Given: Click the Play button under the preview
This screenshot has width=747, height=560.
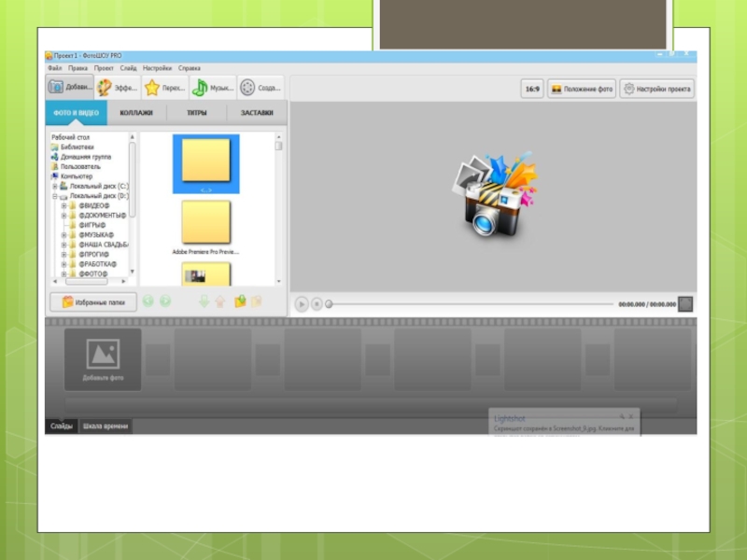Looking at the screenshot, I should point(302,303).
